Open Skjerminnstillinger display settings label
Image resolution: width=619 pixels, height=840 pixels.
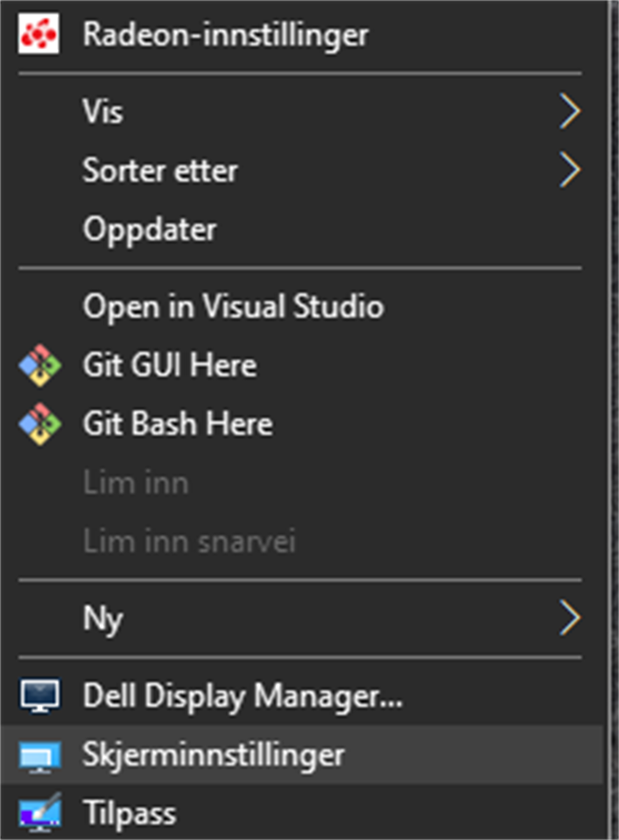(x=214, y=754)
